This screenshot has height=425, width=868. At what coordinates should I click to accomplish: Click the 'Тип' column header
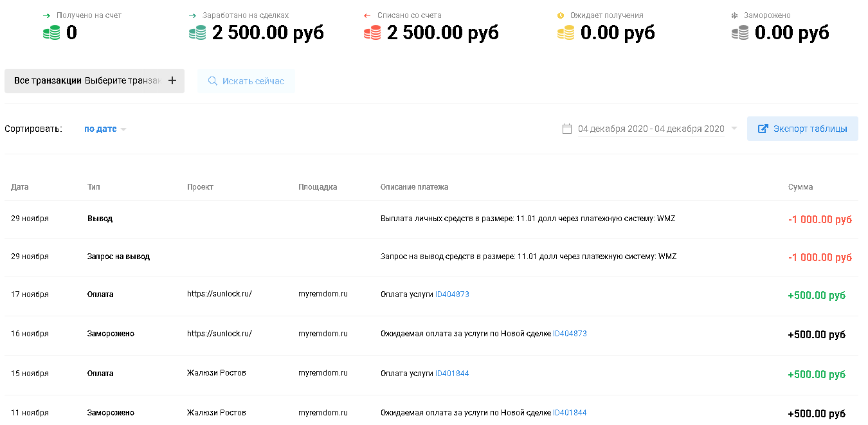[x=94, y=187]
